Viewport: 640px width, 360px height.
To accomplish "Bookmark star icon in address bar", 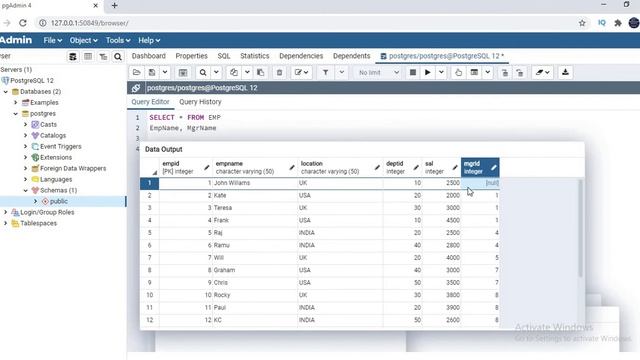I will pos(582,23).
